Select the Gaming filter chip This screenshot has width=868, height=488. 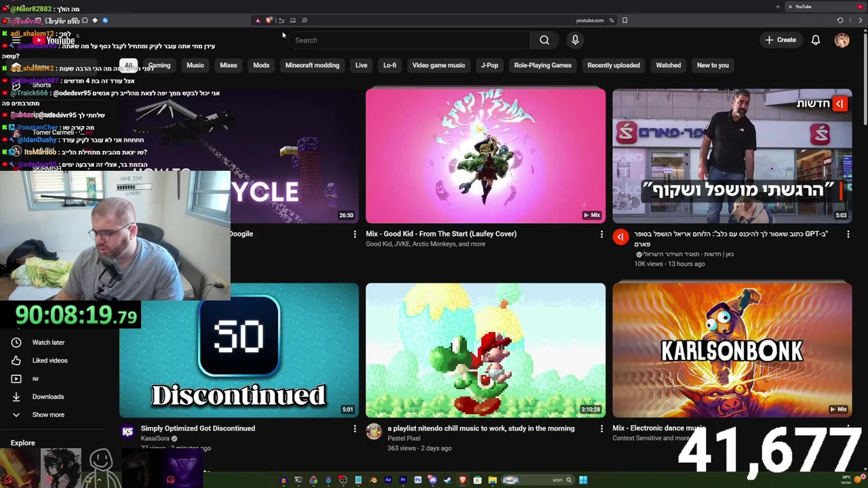click(159, 65)
